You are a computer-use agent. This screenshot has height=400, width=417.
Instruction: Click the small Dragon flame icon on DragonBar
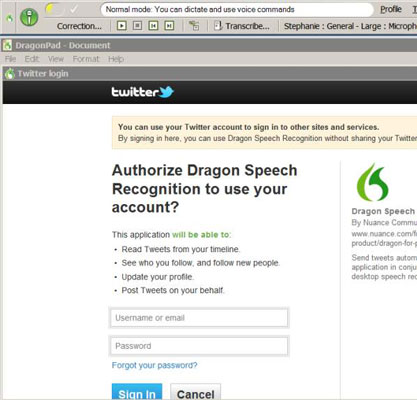point(10,18)
